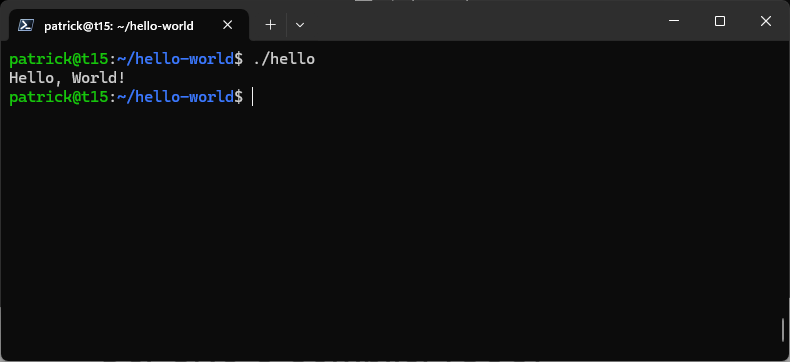Image resolution: width=790 pixels, height=362 pixels.
Task: Click the vertical scrollbar thumb
Action: click(783, 330)
